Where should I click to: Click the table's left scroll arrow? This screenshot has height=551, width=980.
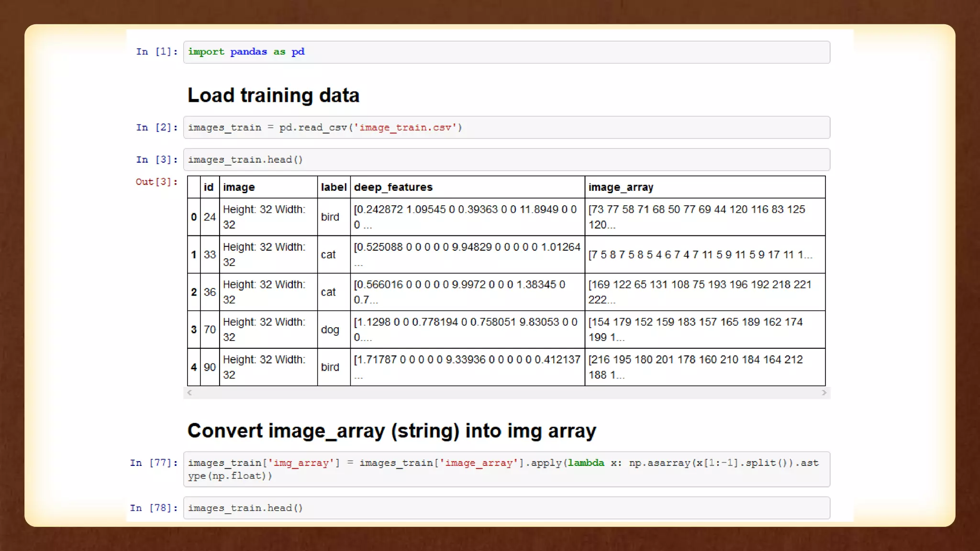point(189,393)
